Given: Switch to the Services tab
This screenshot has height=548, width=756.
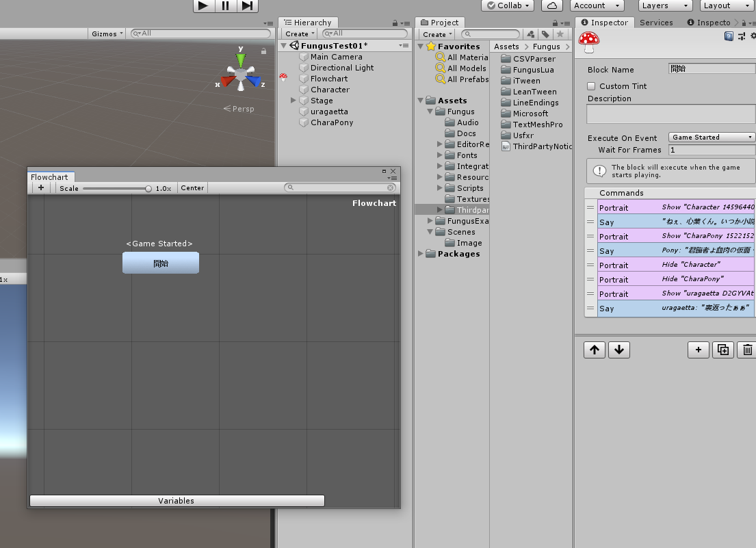Looking at the screenshot, I should click(x=656, y=23).
